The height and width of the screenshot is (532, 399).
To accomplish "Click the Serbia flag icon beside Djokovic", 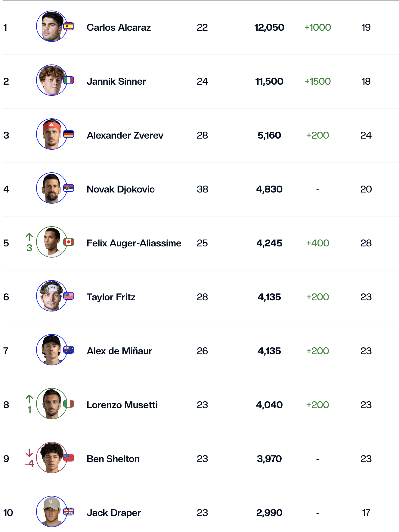I will (69, 188).
